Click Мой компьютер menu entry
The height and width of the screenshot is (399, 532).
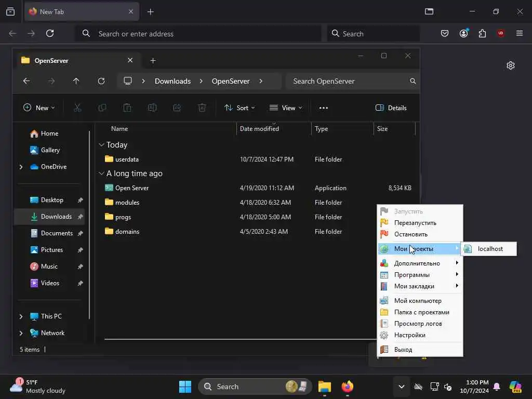[x=420, y=301]
